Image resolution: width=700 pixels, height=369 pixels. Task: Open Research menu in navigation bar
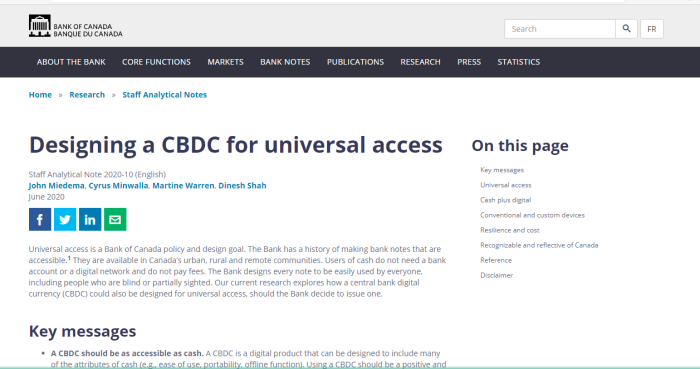point(421,62)
